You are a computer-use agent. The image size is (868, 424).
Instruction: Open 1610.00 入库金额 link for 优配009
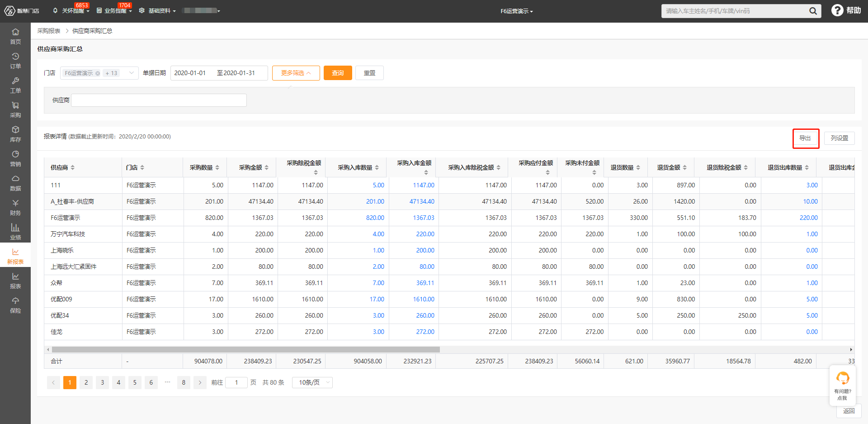point(424,299)
